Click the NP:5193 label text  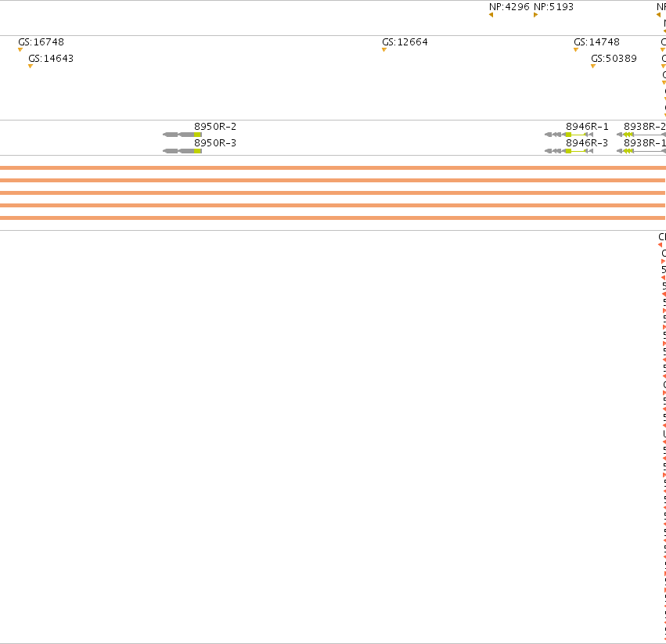tap(553, 7)
